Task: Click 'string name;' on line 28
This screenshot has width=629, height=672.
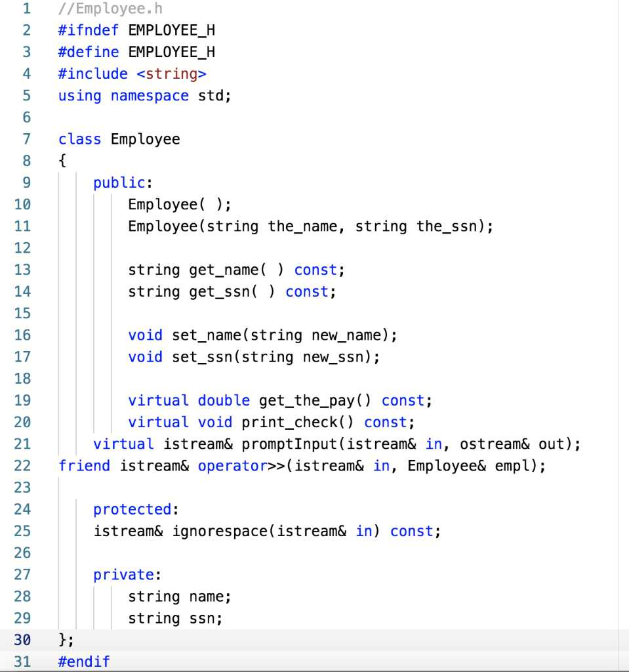Action: pos(180,597)
